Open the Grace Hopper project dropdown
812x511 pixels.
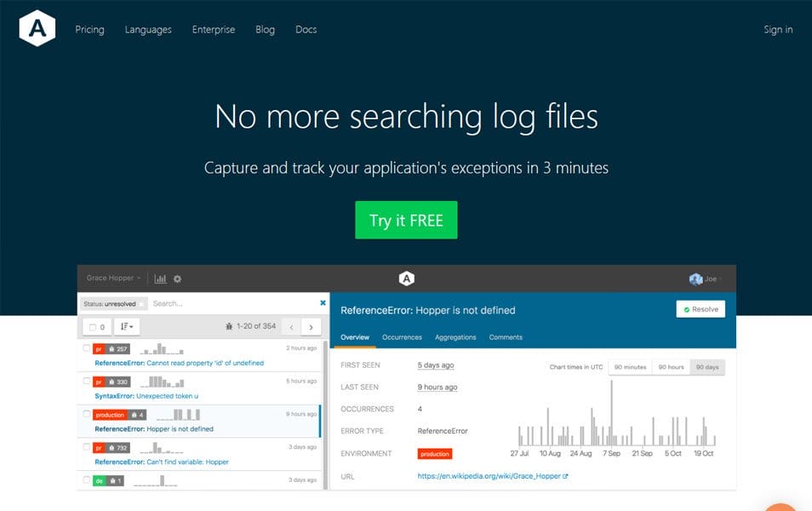coord(113,278)
